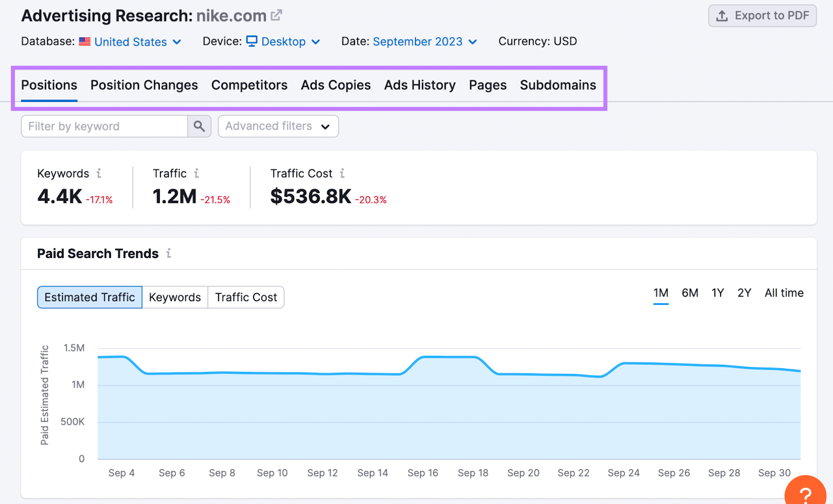Switch chart to Traffic Cost view

(246, 297)
